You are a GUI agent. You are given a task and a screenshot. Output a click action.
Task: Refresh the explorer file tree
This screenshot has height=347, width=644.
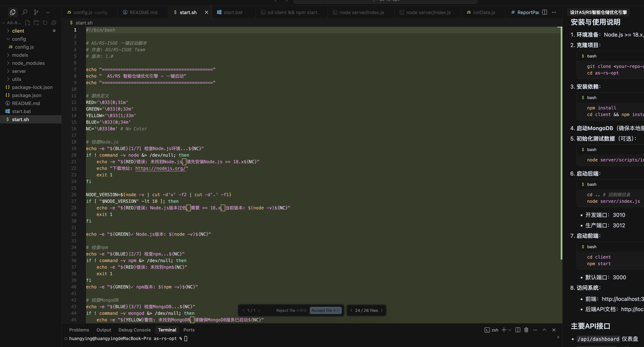[45, 23]
